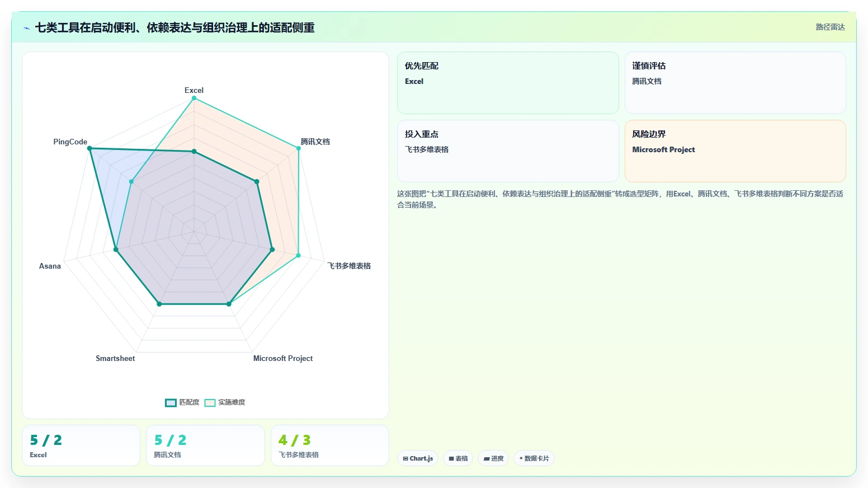868x488 pixels.
Task: Click the 路径雷达 label in the header
Action: 830,27
